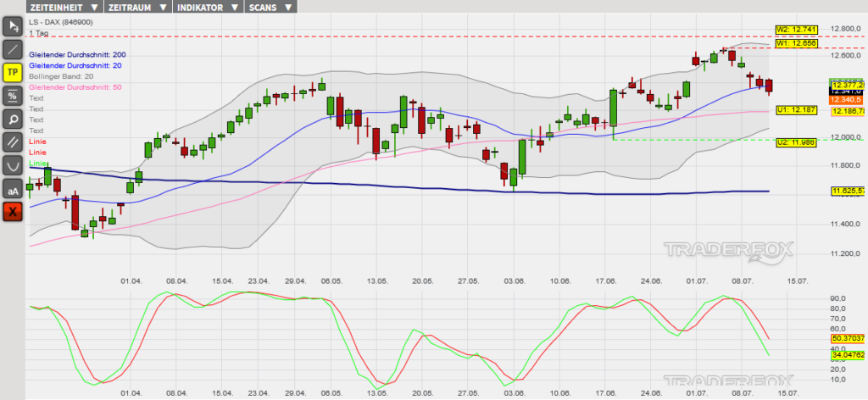Click the orange 12.340,5 price tag
The height and width of the screenshot is (400, 868).
tap(847, 100)
